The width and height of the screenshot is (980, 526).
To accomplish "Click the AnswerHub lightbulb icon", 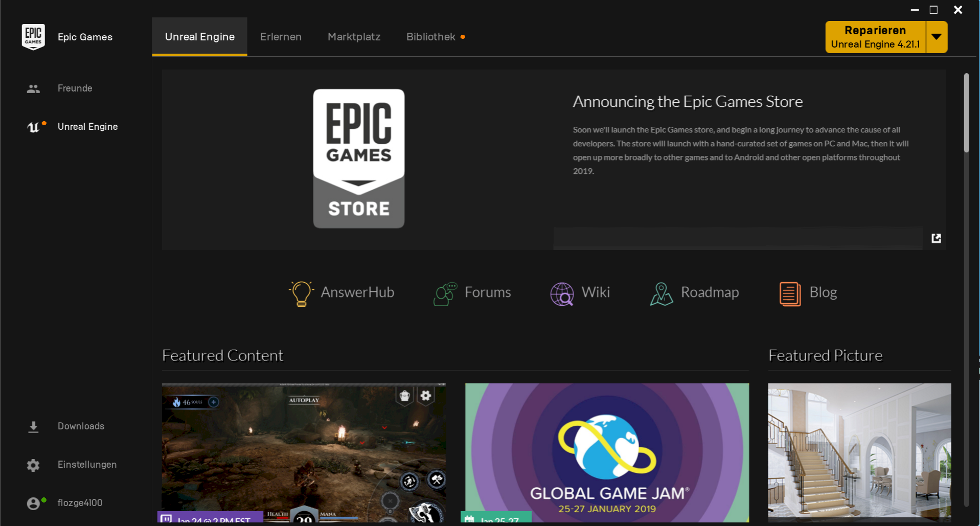I will [301, 293].
